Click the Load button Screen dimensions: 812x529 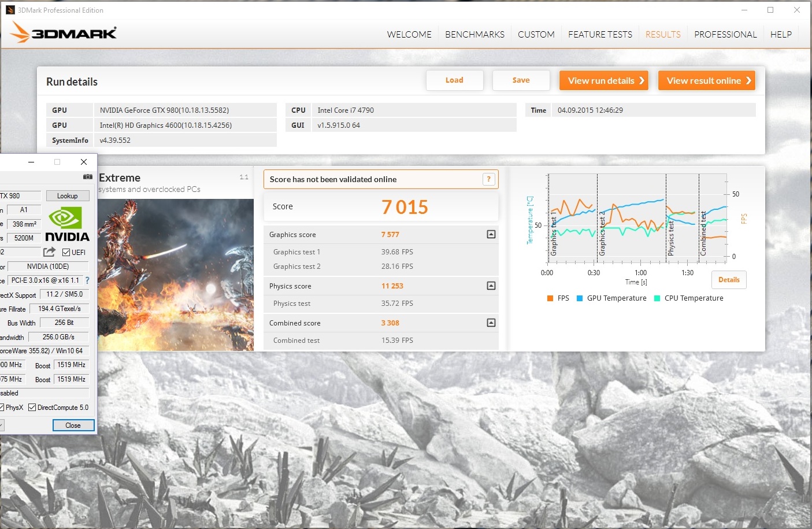(x=454, y=80)
